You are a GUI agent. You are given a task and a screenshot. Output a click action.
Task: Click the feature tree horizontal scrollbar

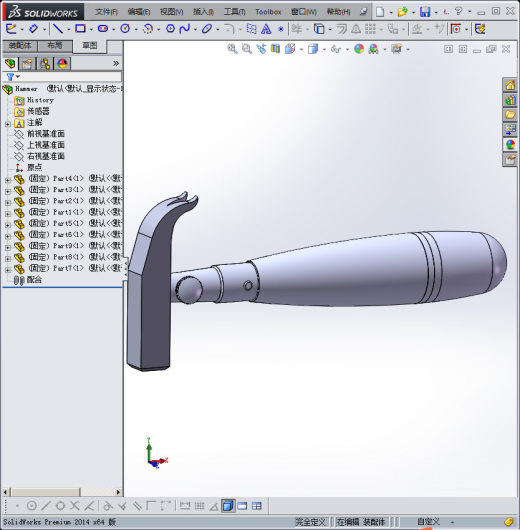pos(62,492)
